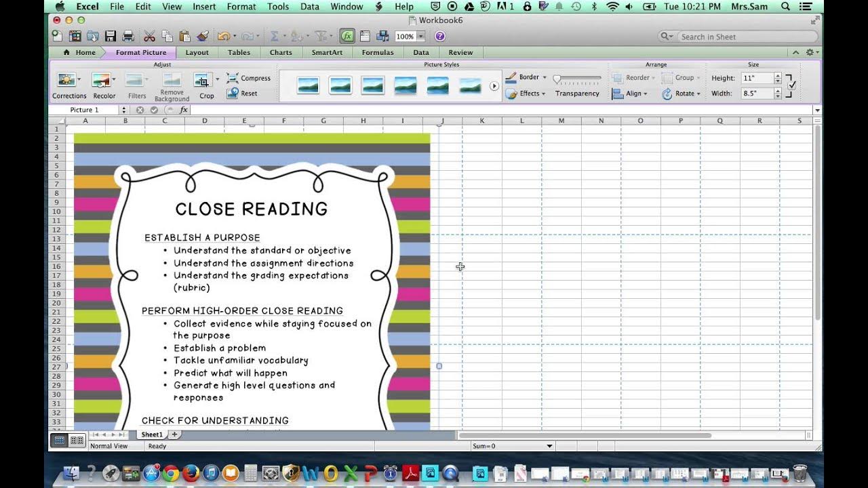Click the formula bar confirm checkmark icon
This screenshot has width=868, height=488.
coord(154,110)
